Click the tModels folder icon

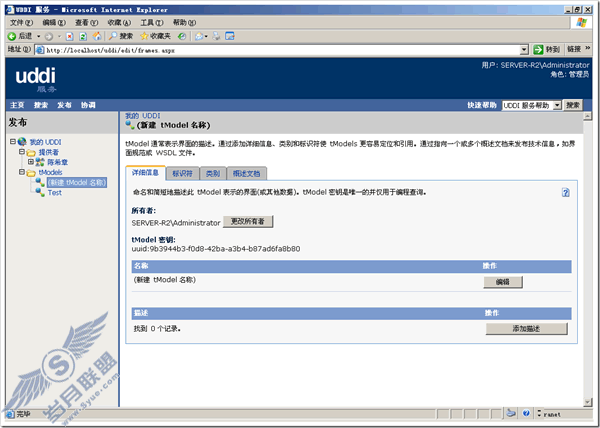[x=31, y=173]
